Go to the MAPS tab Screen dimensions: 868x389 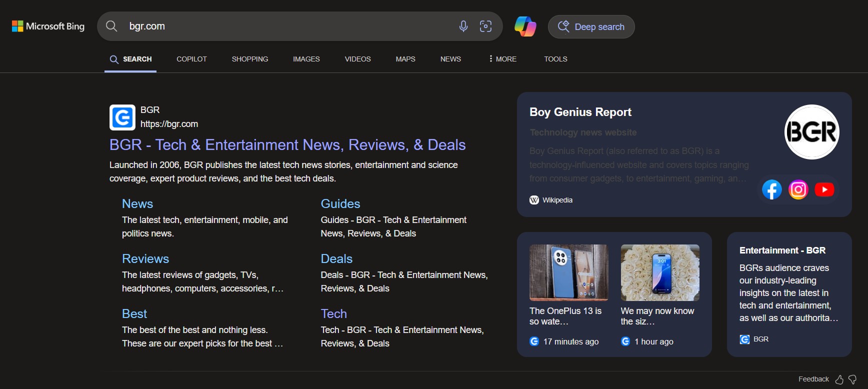(x=405, y=59)
